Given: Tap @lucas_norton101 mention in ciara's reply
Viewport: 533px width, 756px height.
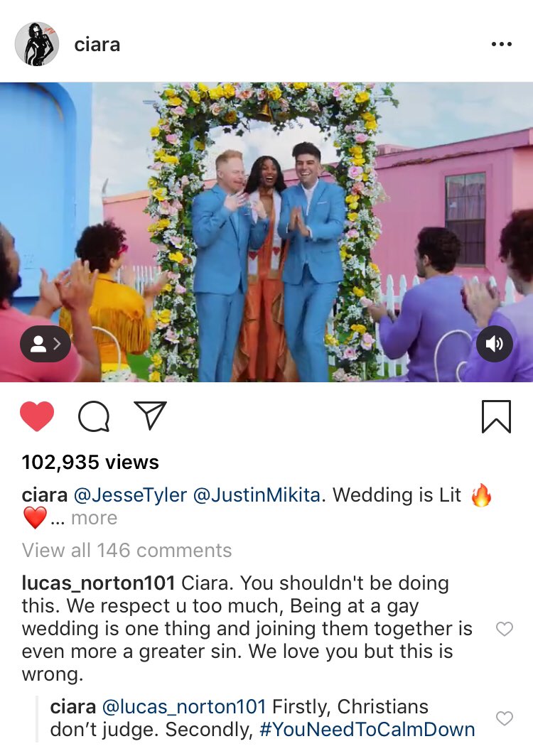Looking at the screenshot, I should point(184,707).
